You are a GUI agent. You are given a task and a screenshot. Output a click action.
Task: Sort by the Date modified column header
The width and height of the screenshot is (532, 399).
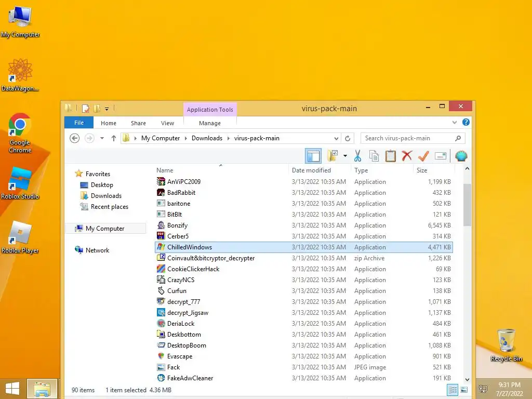pos(320,170)
